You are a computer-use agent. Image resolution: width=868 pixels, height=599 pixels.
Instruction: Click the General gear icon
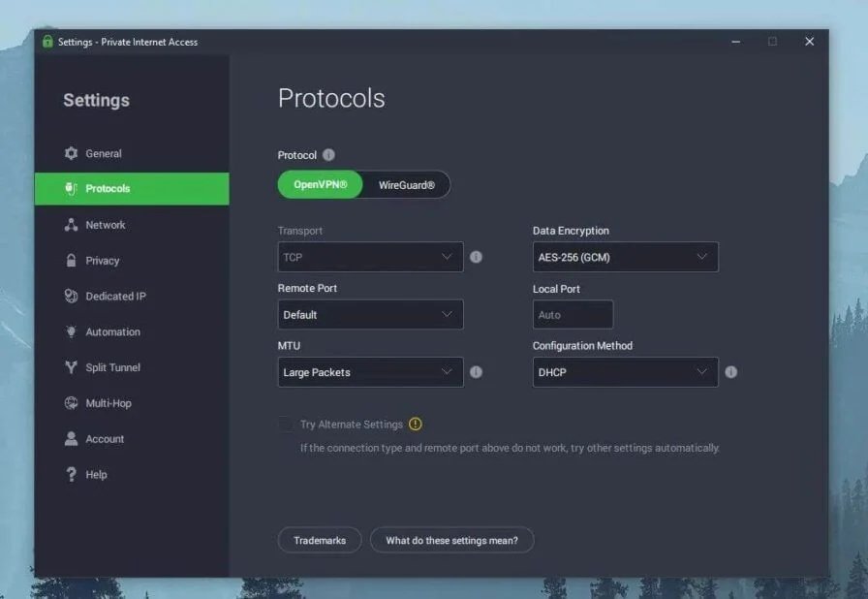[71, 153]
